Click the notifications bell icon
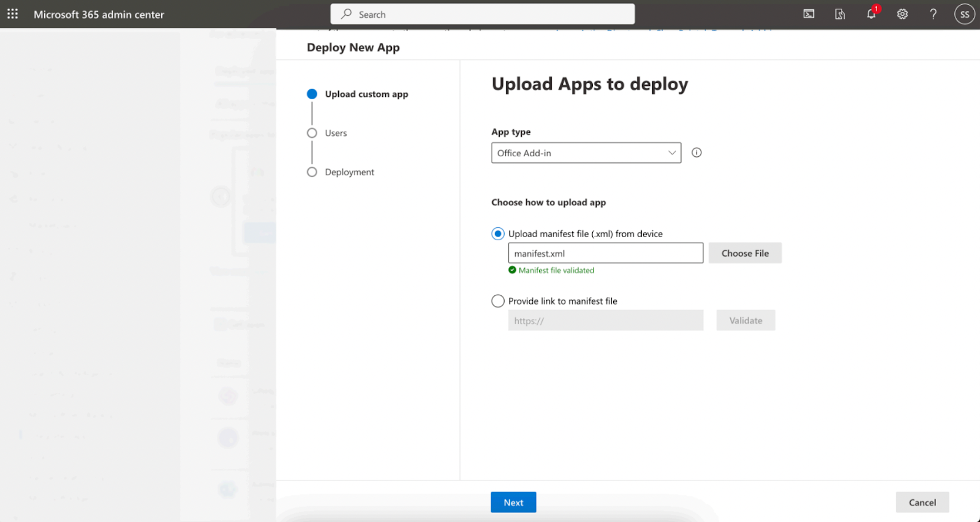This screenshot has width=980, height=522. [x=870, y=14]
